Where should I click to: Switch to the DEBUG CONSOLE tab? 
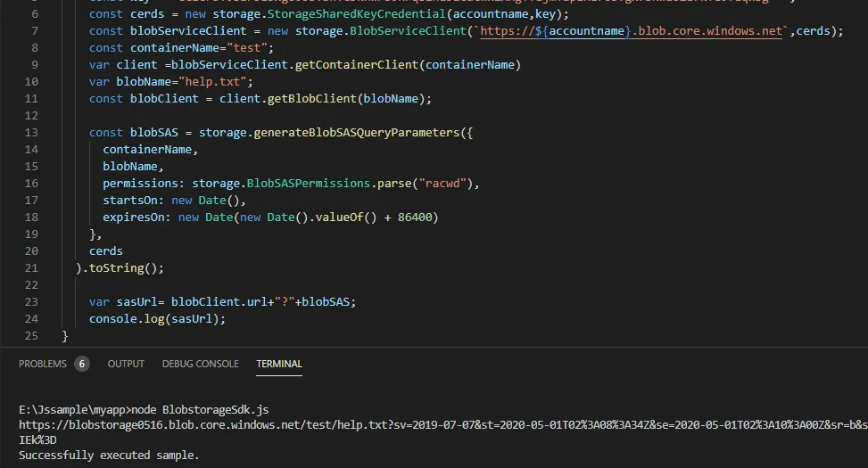[x=201, y=364]
